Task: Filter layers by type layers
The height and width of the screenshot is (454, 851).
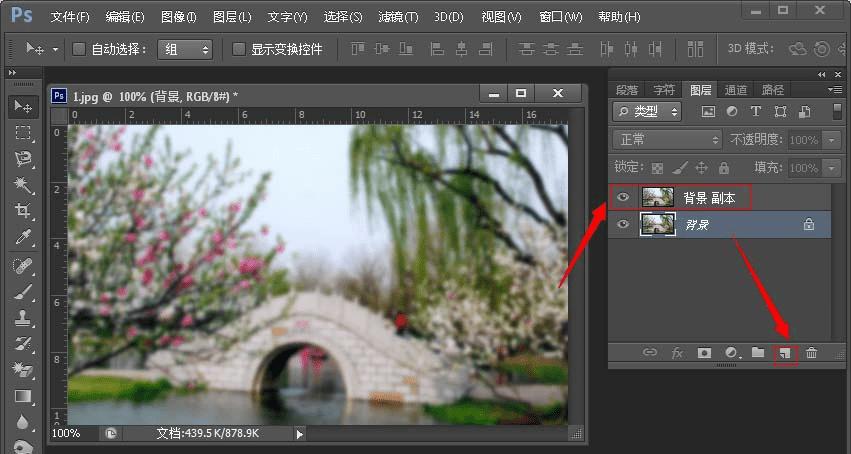Action: pyautogui.click(x=755, y=112)
